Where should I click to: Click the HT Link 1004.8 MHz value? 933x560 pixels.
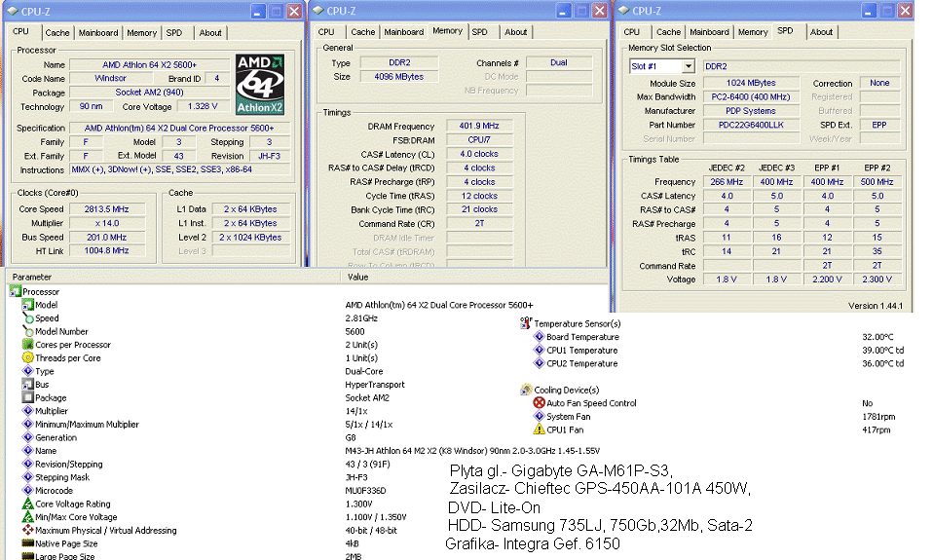point(106,250)
